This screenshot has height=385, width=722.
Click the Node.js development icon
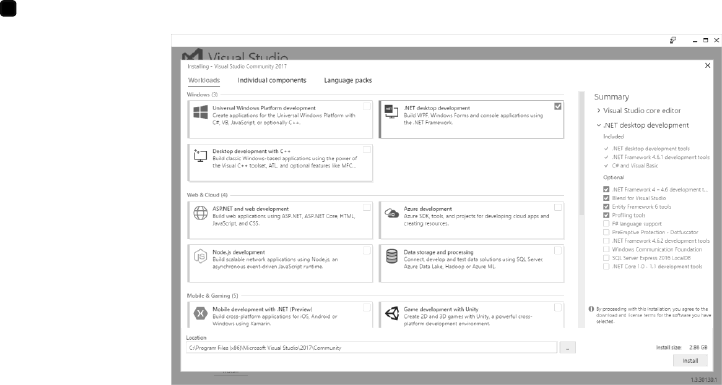pos(200,256)
